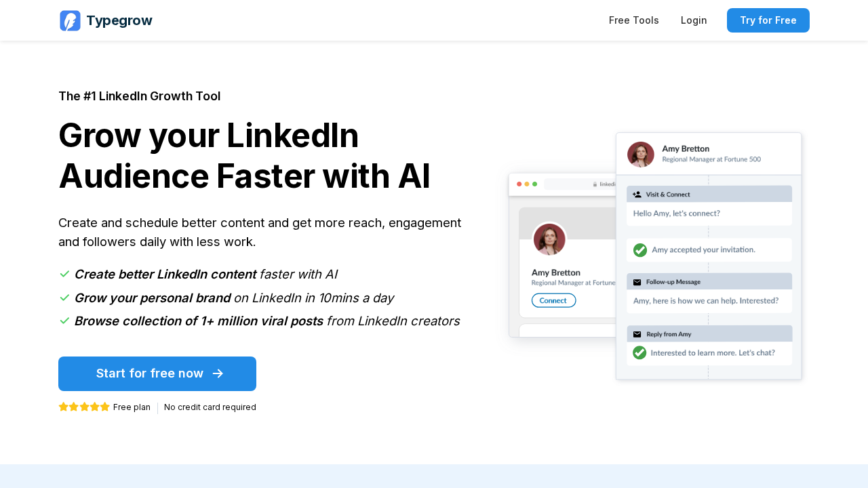Click the green check beside Amy accepted invitation
The image size is (868, 488).
click(639, 250)
